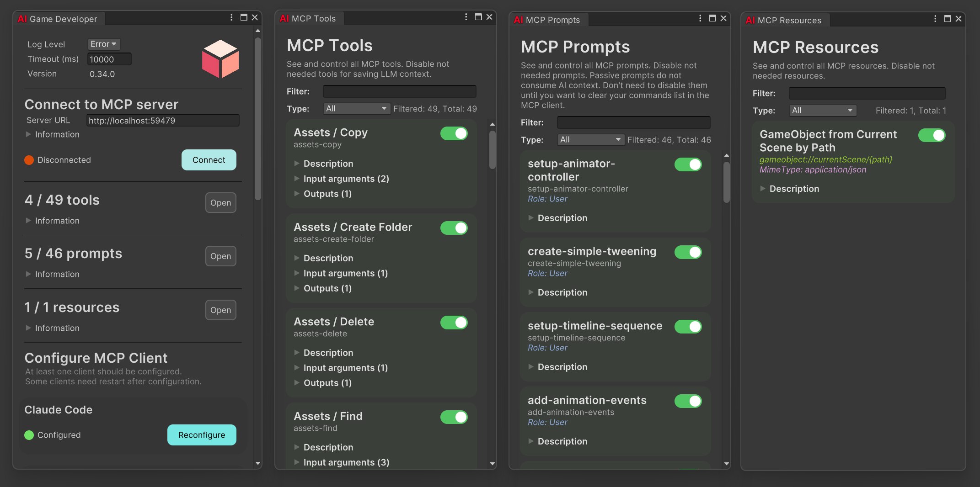Click the Connect button
This screenshot has width=980, height=487.
tap(209, 160)
